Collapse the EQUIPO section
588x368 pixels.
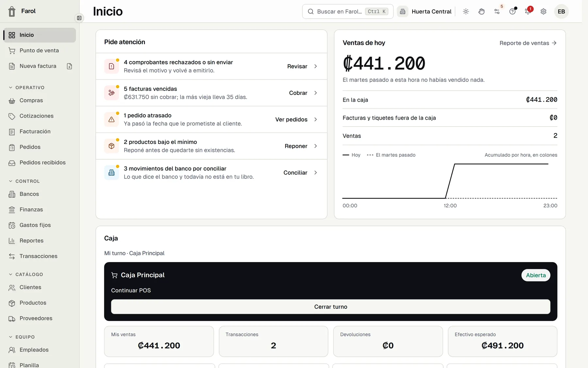(x=22, y=337)
